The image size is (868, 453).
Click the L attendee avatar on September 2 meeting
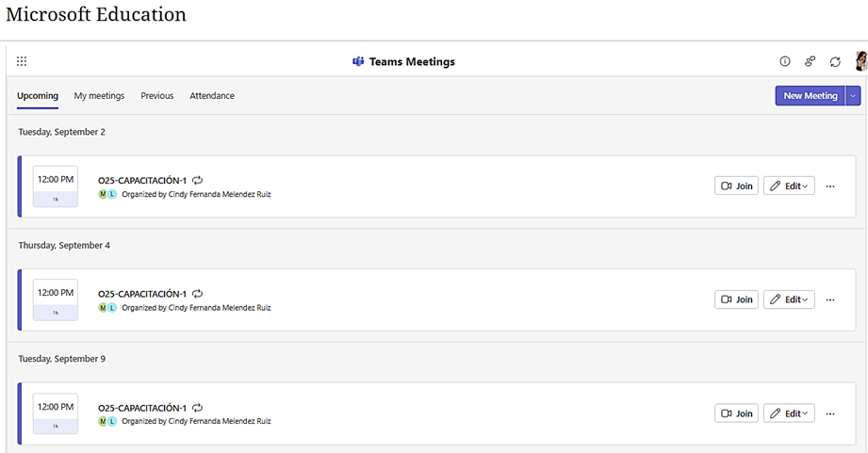(x=112, y=194)
